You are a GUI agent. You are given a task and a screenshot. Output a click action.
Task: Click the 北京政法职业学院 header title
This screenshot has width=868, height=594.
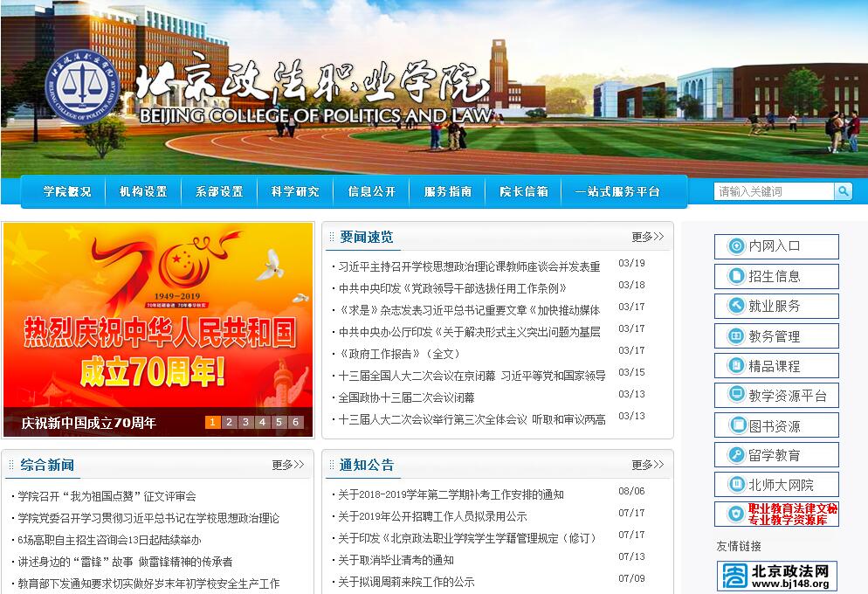point(313,83)
